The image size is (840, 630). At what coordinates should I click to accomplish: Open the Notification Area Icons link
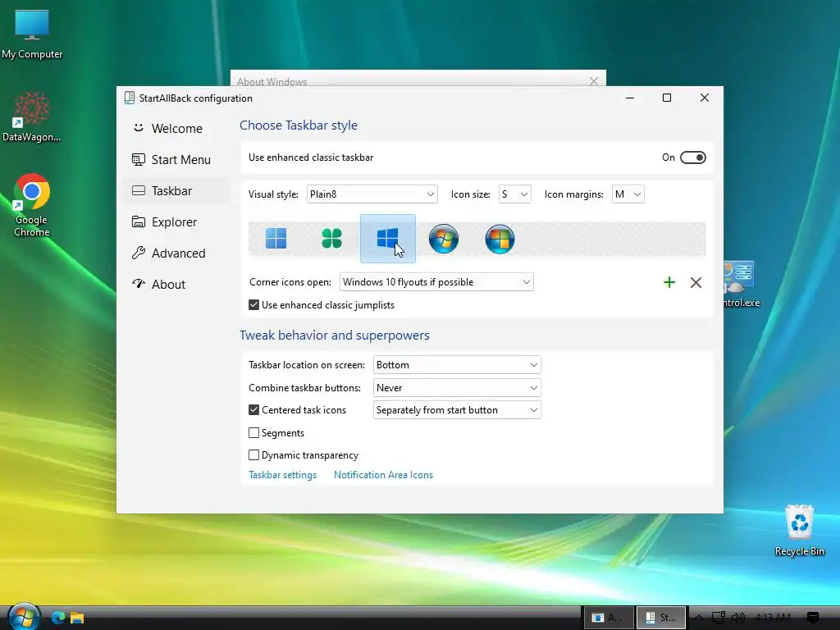pos(383,475)
